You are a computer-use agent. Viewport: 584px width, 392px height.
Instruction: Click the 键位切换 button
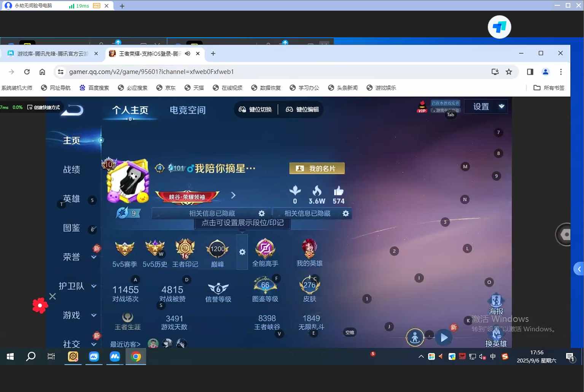(x=255, y=110)
